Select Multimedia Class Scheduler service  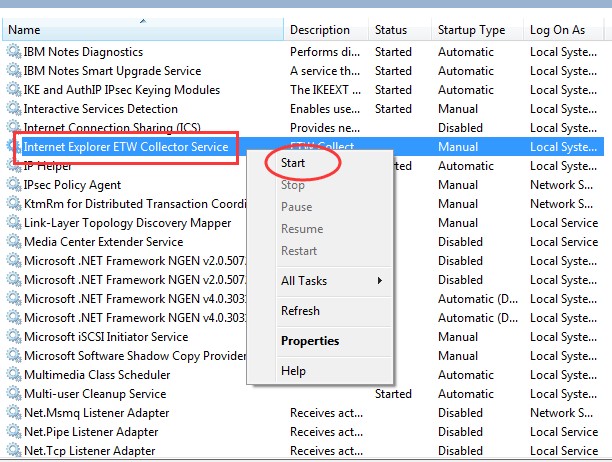click(97, 375)
